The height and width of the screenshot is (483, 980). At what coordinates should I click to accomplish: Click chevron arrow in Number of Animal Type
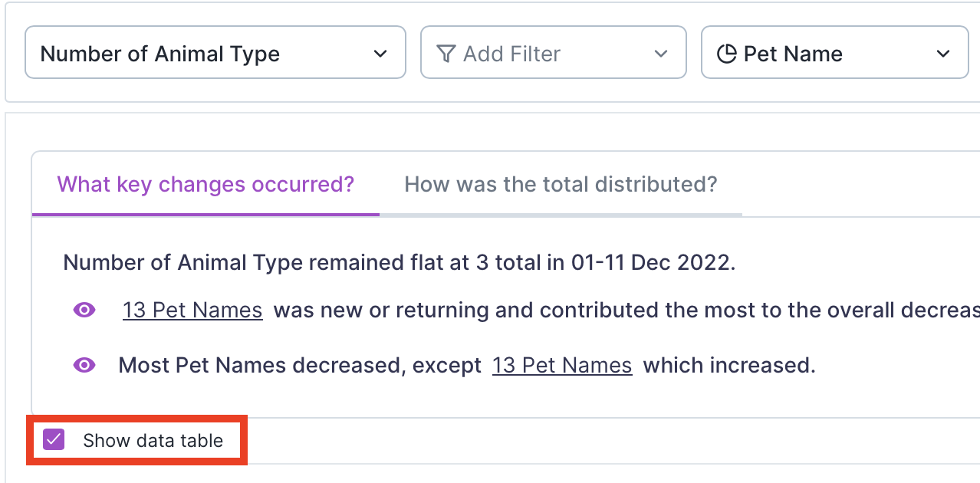coord(380,54)
